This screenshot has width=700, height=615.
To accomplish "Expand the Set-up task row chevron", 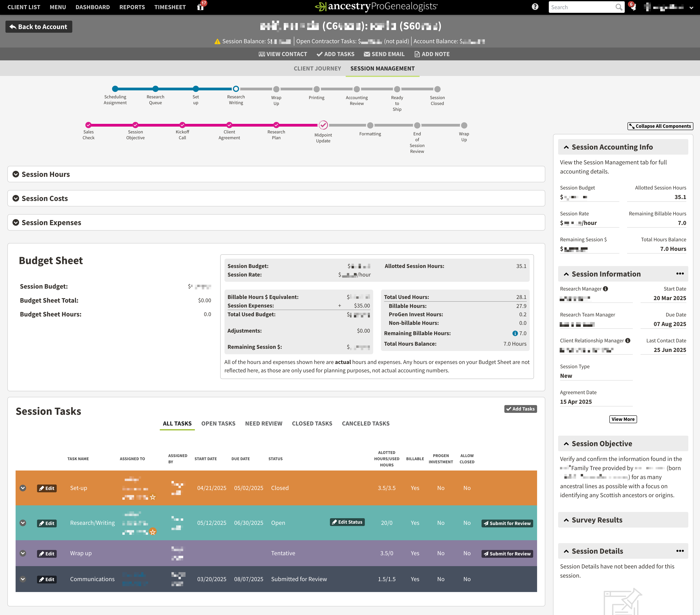I will point(23,488).
